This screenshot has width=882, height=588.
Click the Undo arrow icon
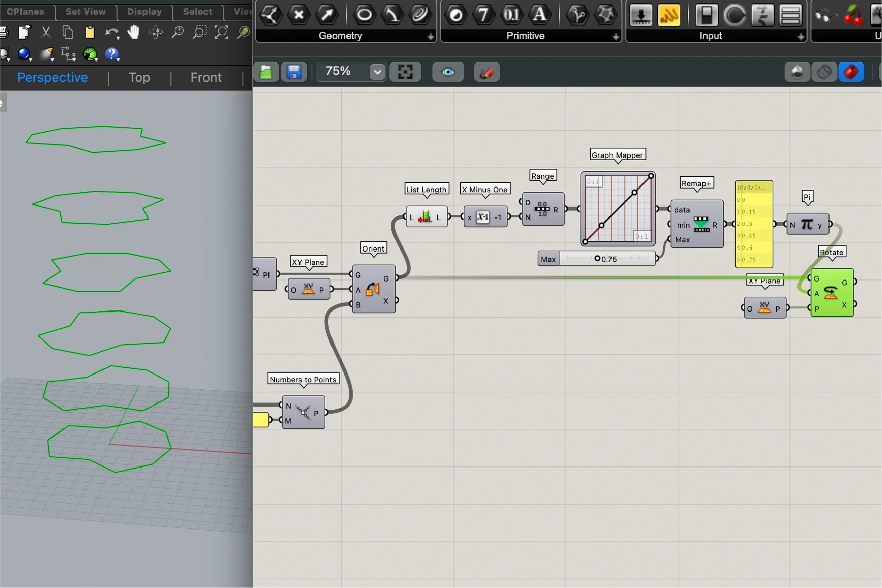point(112,33)
